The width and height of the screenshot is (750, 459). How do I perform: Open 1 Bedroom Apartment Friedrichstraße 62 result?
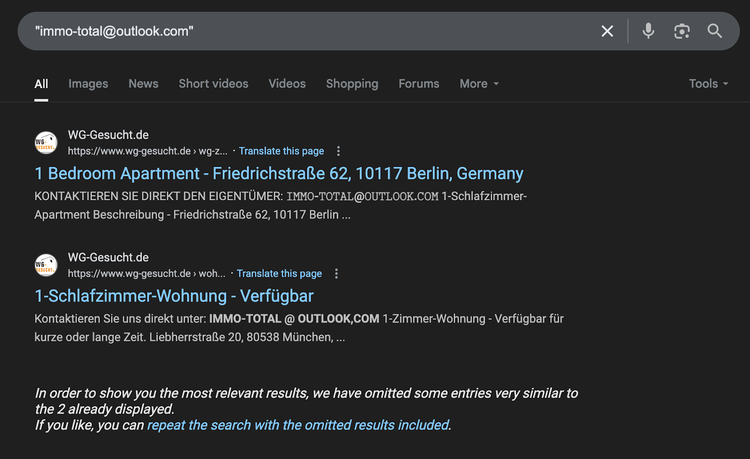click(x=279, y=174)
